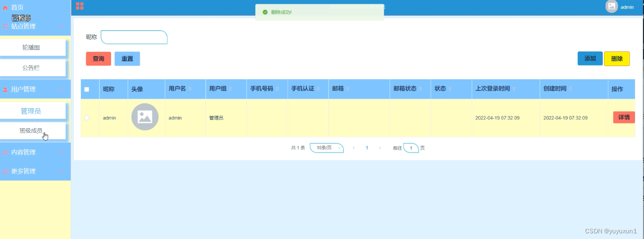
Task: Collapse the 用户管理 menu chevron
Action: coord(61,89)
